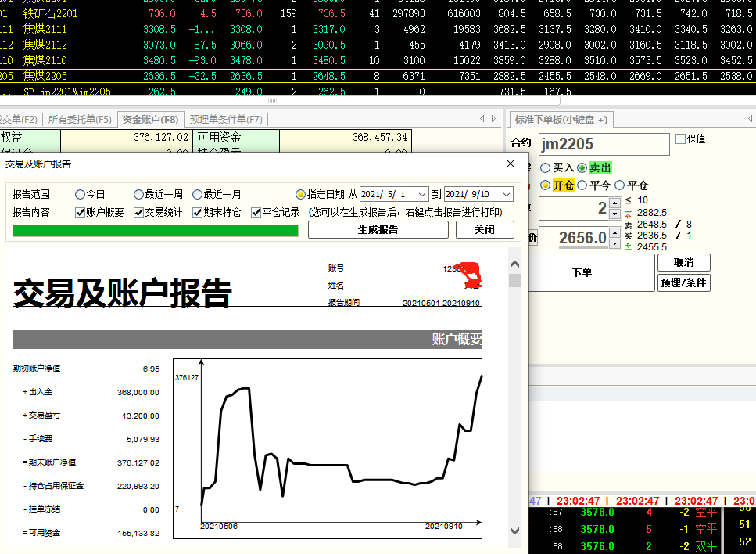Select the SP jm2201&jm2205 spread row
The height and width of the screenshot is (554, 756).
pos(378,90)
